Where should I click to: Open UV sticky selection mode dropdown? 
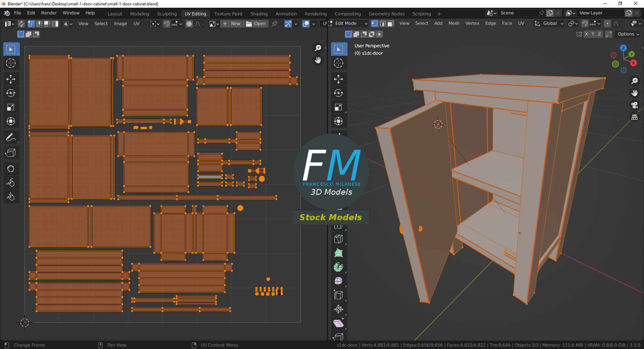(67, 24)
